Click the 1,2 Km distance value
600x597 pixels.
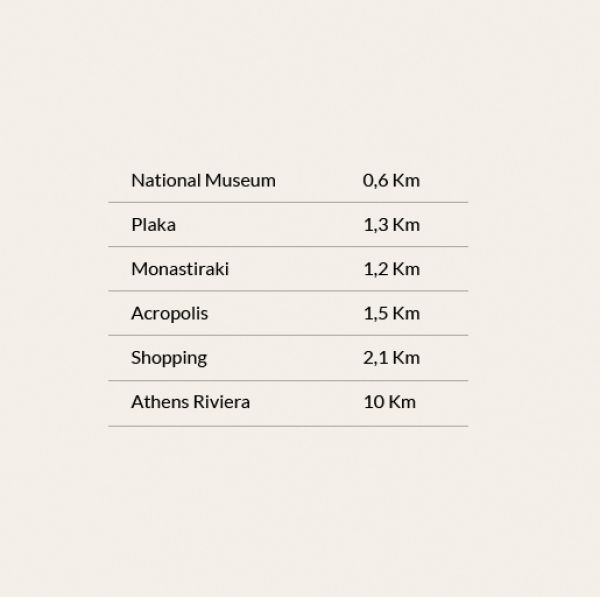coord(391,269)
